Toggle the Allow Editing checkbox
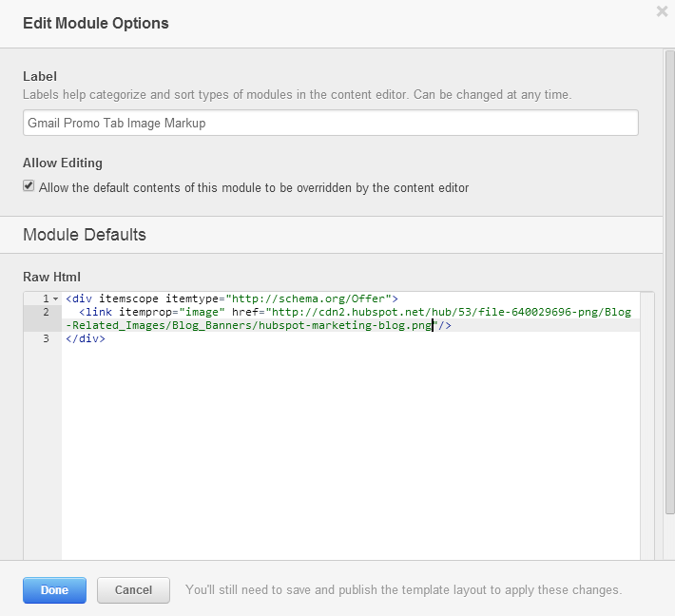The image size is (675, 616). pos(29,187)
